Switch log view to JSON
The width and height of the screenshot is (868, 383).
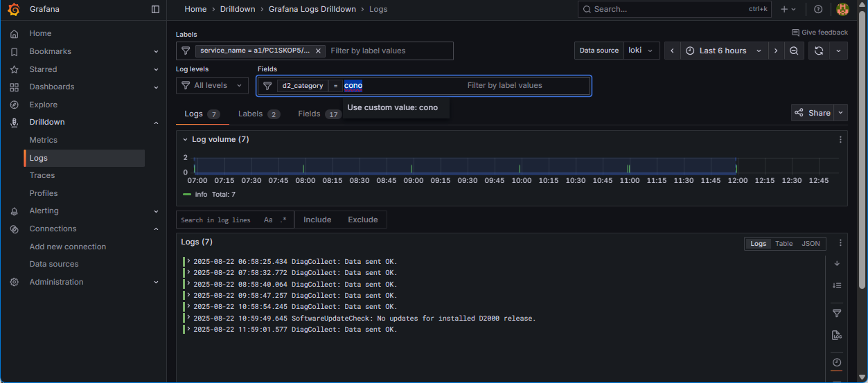click(x=811, y=244)
